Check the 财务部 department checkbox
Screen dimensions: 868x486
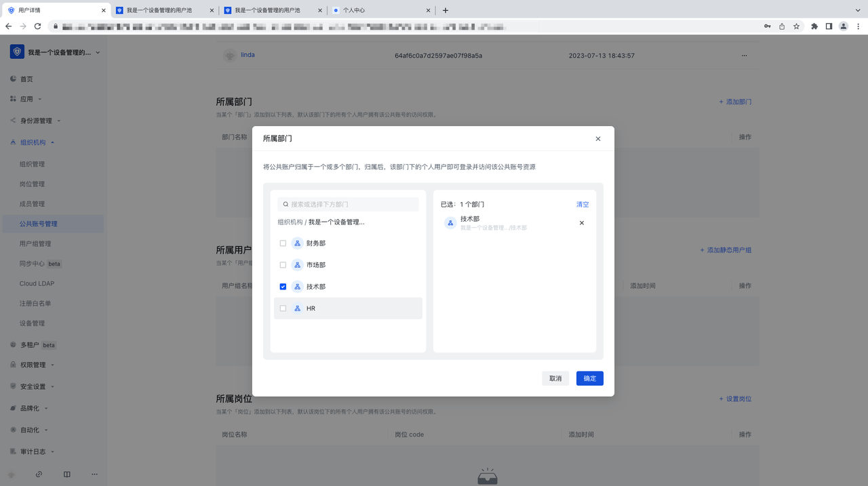tap(283, 243)
